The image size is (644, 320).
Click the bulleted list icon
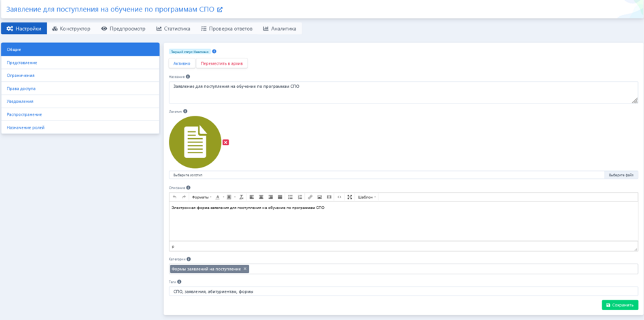click(291, 197)
